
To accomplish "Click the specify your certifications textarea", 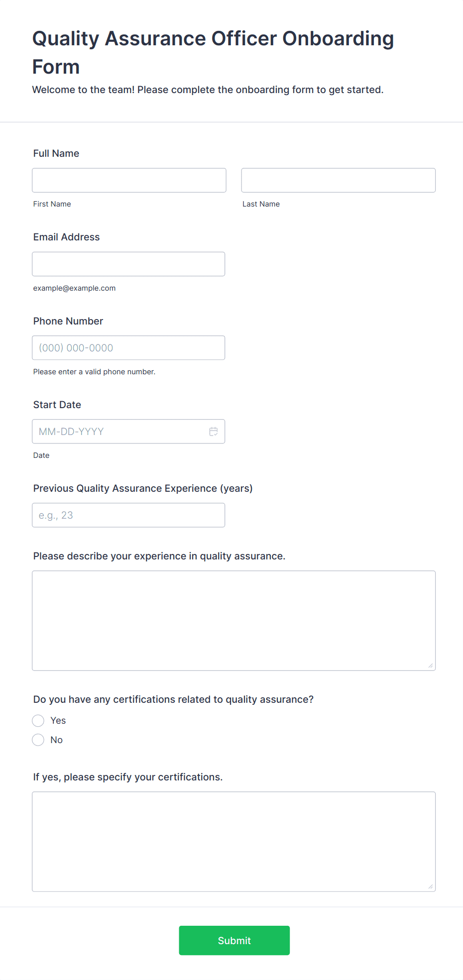I will 234,842.
